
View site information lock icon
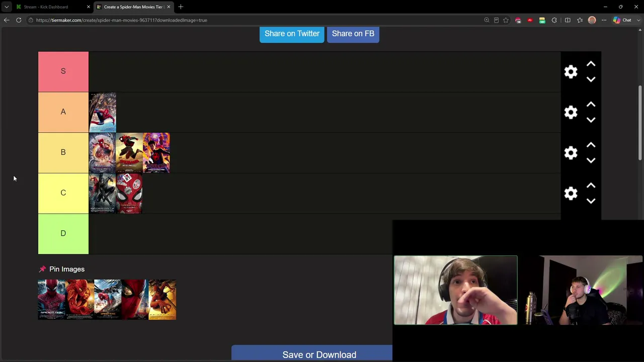[x=31, y=20]
